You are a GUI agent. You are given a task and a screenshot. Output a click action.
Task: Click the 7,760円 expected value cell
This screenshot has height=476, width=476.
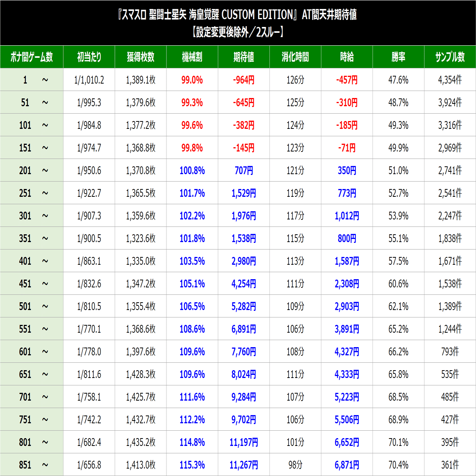[244, 352]
